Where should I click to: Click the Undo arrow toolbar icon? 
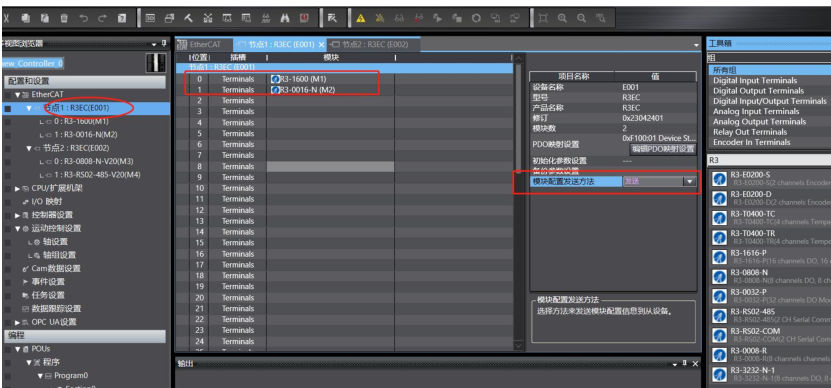[x=83, y=18]
